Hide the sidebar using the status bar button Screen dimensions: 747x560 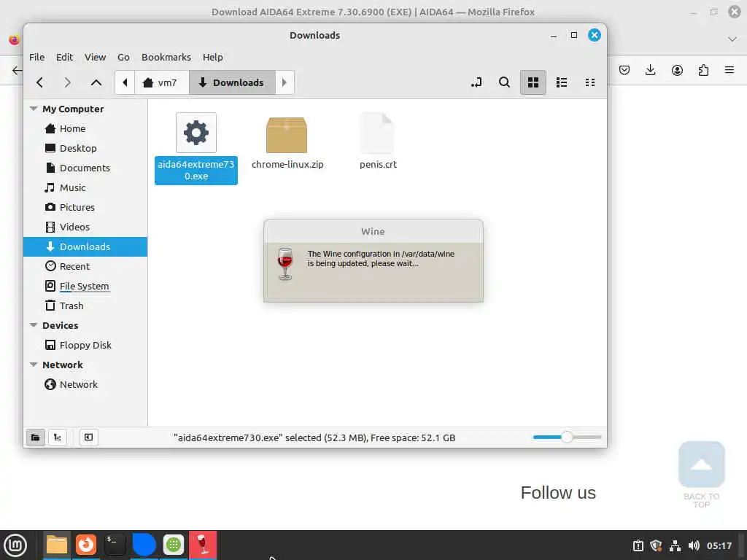tap(88, 437)
